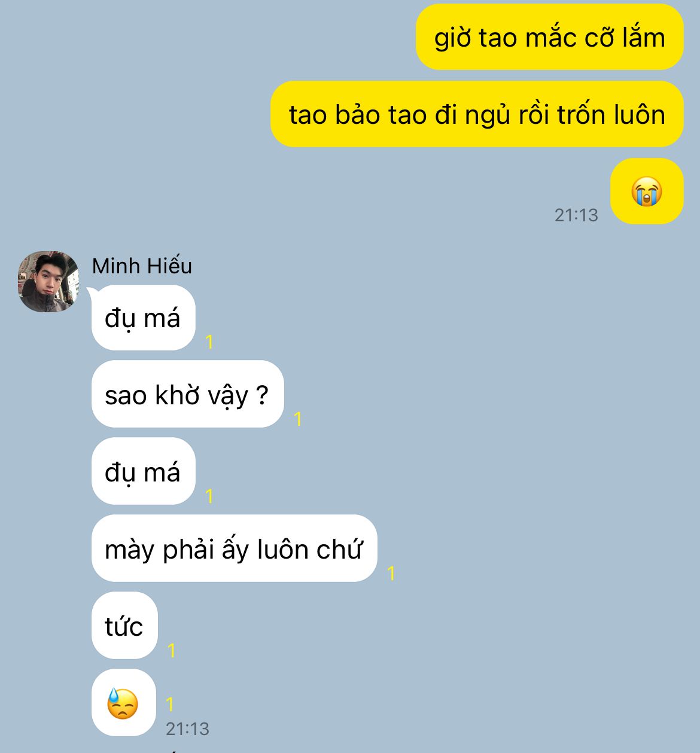Open Minh Hiếu's profile photo
The width and height of the screenshot is (700, 753).
pos(48,282)
